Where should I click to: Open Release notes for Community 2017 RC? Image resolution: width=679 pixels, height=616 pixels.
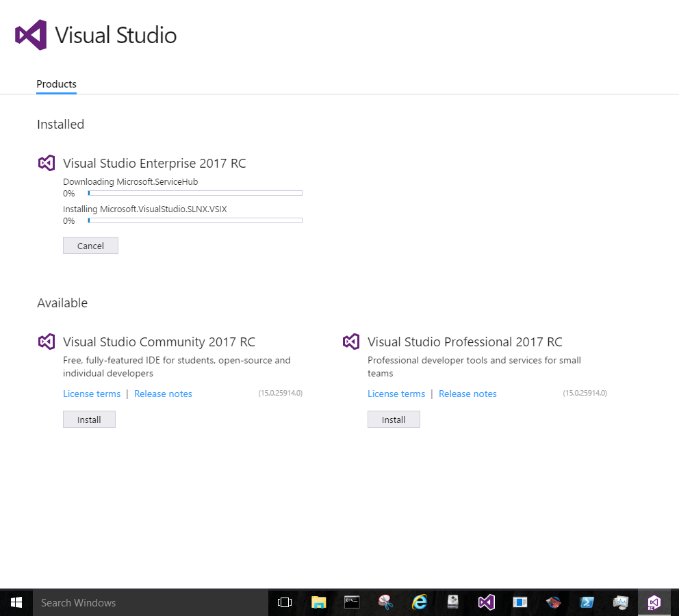pyautogui.click(x=163, y=394)
